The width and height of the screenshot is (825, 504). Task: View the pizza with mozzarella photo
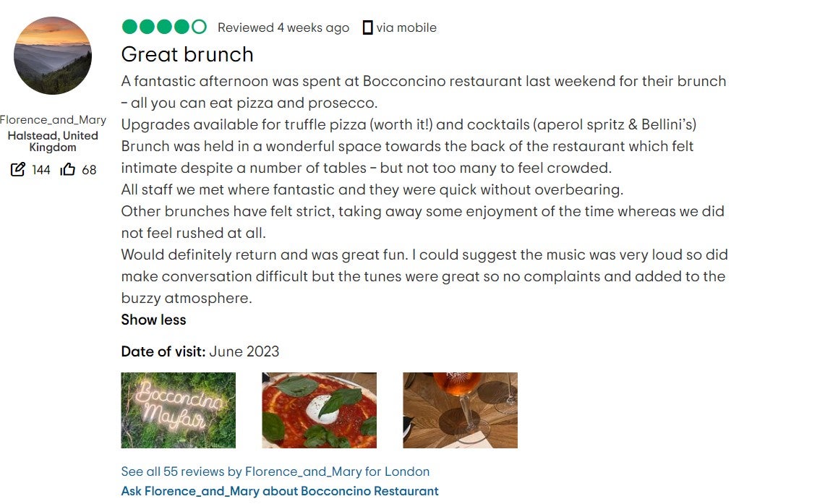pos(319,410)
